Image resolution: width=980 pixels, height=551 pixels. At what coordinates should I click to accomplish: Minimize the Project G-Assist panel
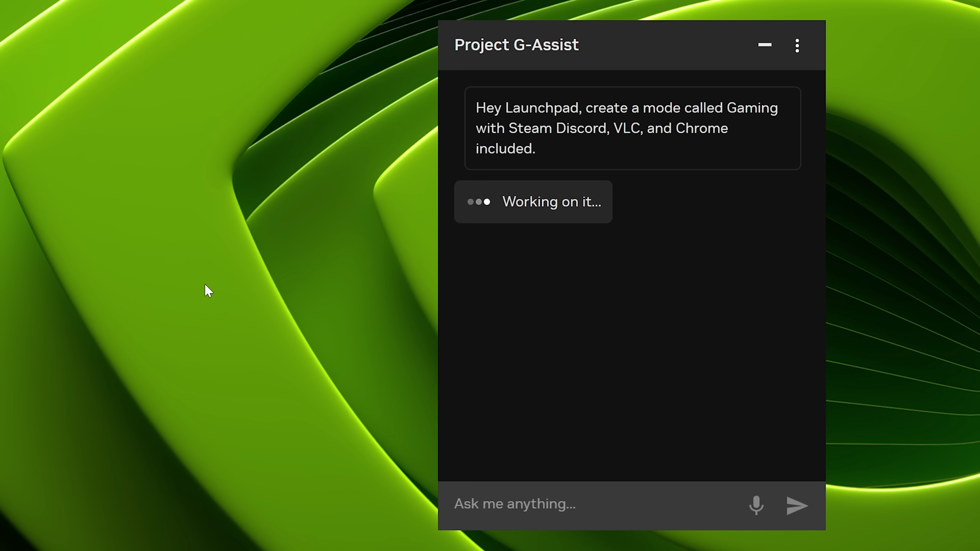(765, 45)
